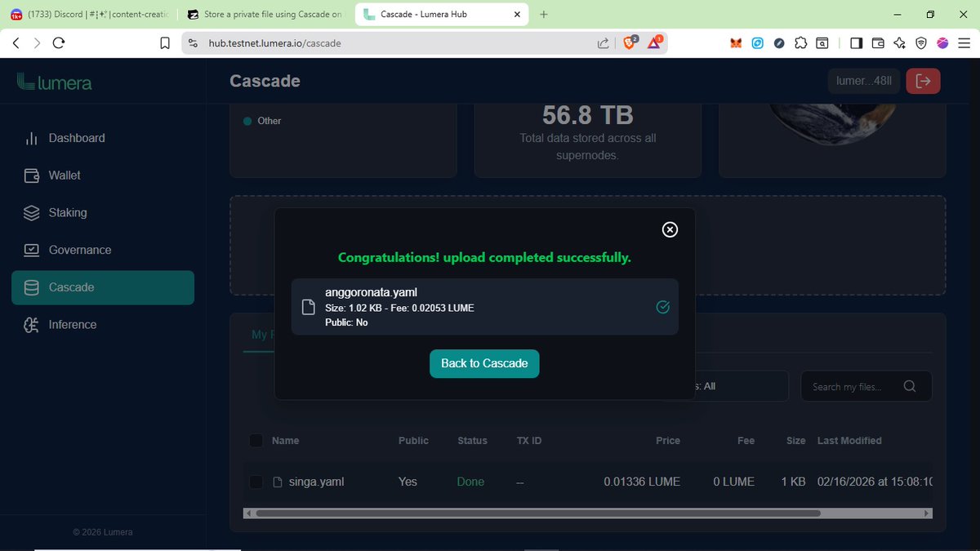
Task: Open the Brave Shields lion icon
Action: (630, 42)
